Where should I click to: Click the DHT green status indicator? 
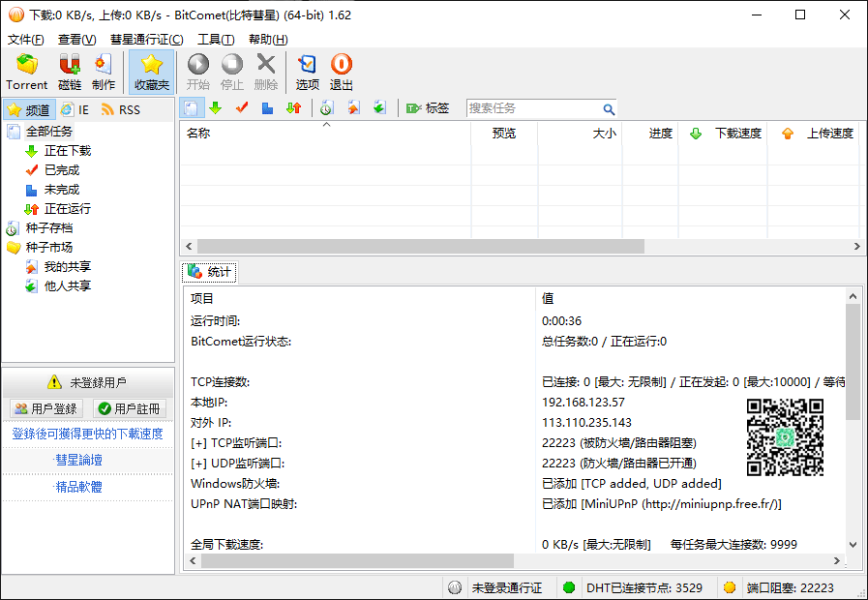[569, 587]
